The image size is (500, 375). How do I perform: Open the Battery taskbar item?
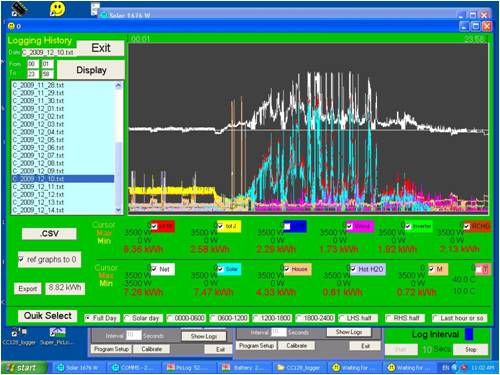244,368
